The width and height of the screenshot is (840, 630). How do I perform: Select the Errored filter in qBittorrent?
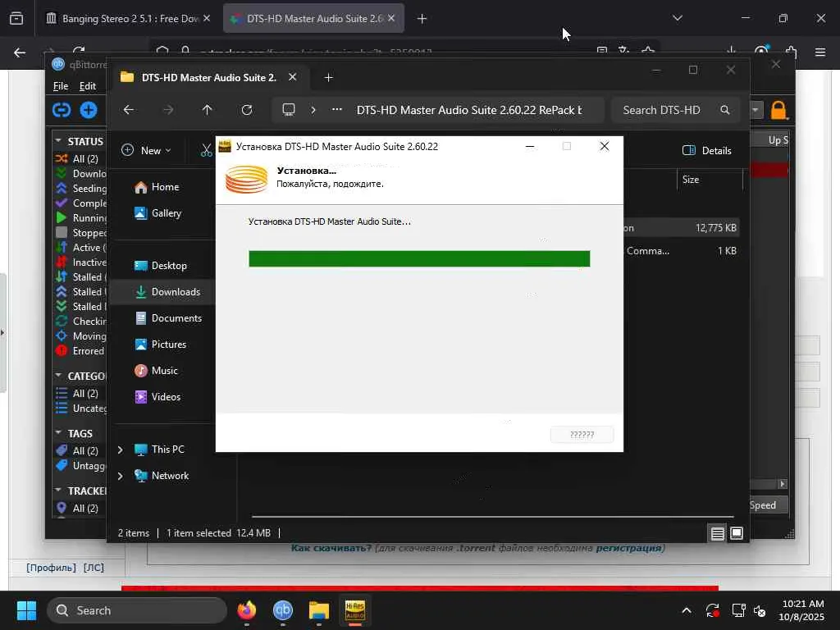click(x=80, y=351)
